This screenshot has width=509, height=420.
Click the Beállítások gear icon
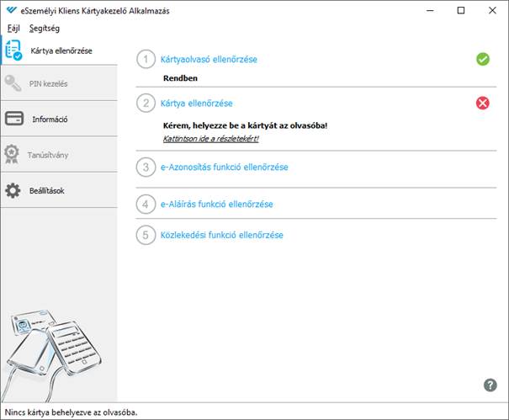pyautogui.click(x=13, y=190)
